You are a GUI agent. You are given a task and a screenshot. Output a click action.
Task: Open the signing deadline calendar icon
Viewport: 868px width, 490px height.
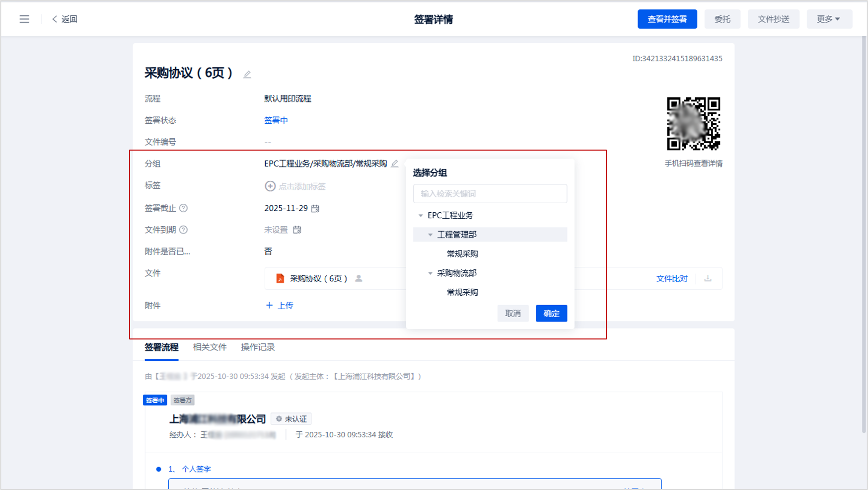click(x=315, y=209)
